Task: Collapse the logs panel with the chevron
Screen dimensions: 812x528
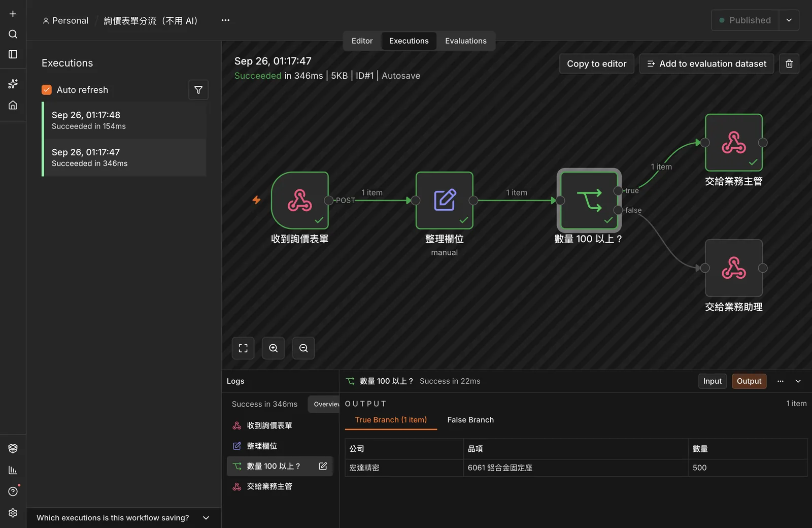Action: [798, 381]
